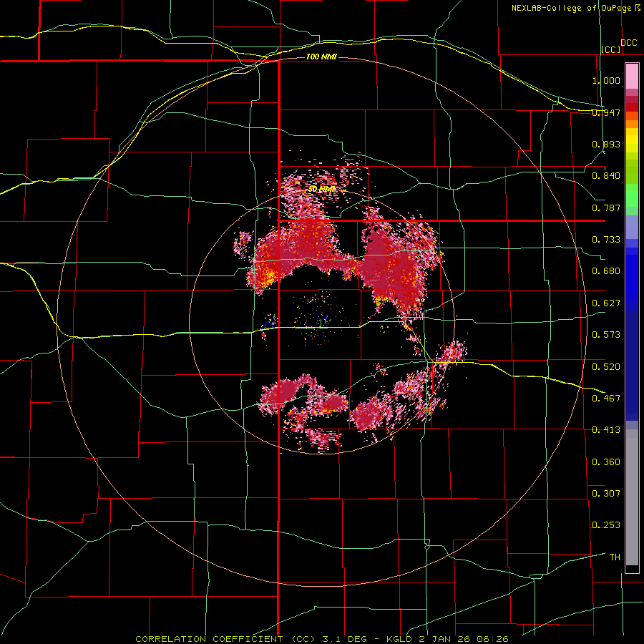Click the TH label at the color bar bottom

click(x=615, y=557)
